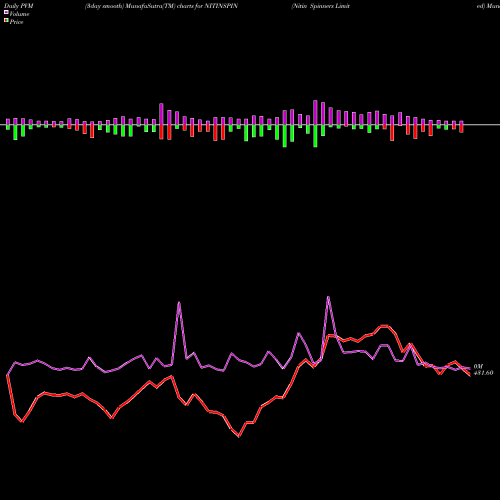Screen dimensions: 500x500
Task: Click the '481.60' price value label
Action: pyautogui.click(x=483, y=373)
